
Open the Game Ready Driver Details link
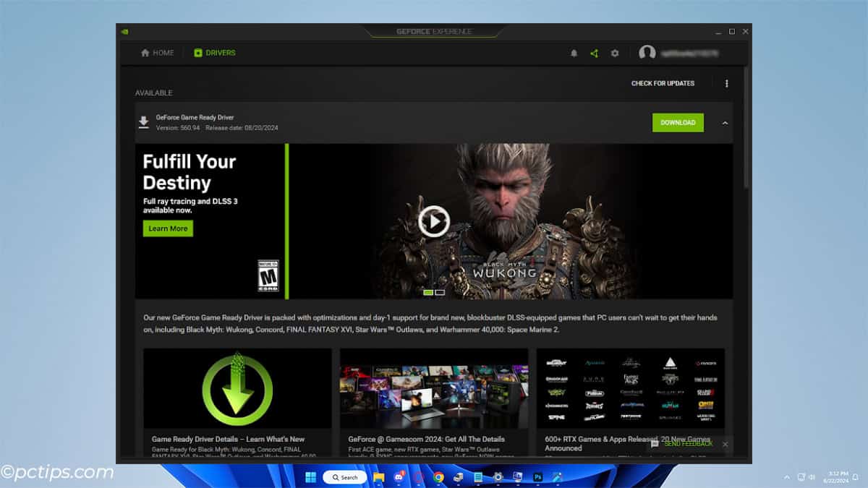(x=226, y=440)
